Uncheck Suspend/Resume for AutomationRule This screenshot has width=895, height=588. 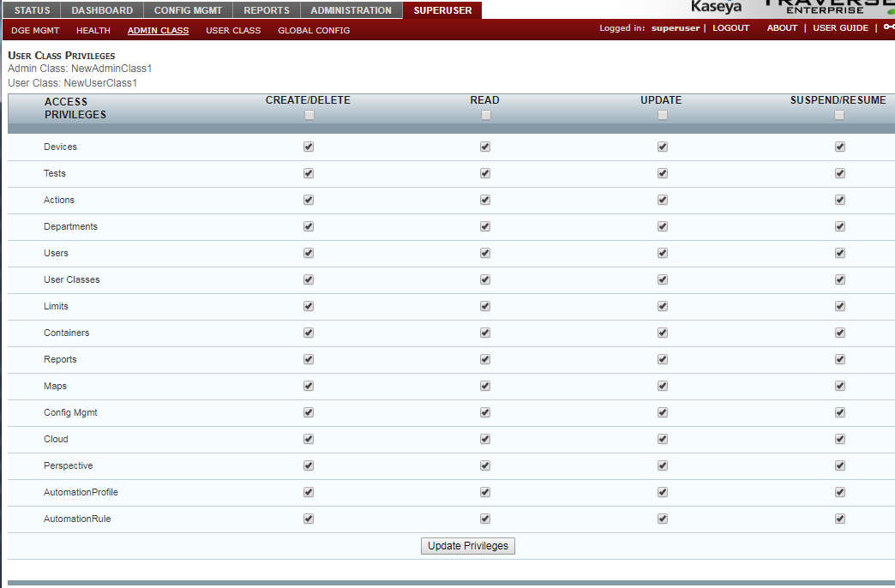click(840, 519)
